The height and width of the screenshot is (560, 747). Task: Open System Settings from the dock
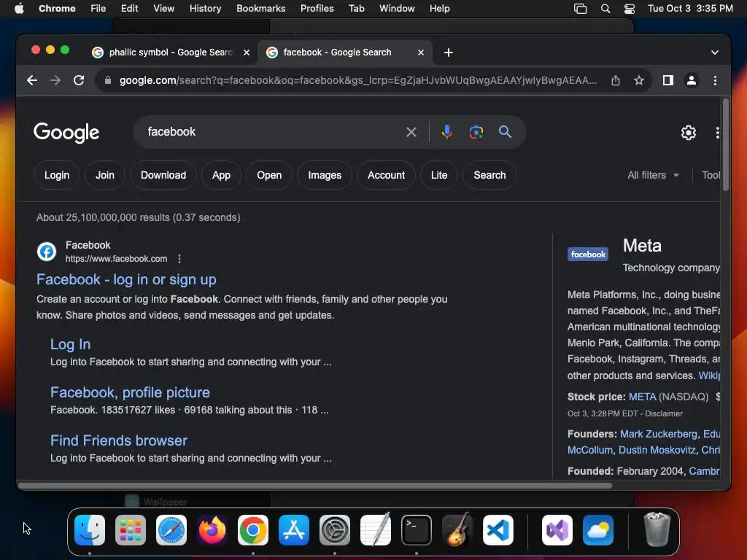(334, 530)
